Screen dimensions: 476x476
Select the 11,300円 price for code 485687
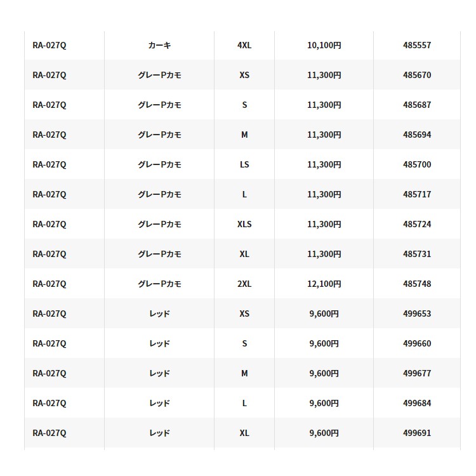point(324,105)
